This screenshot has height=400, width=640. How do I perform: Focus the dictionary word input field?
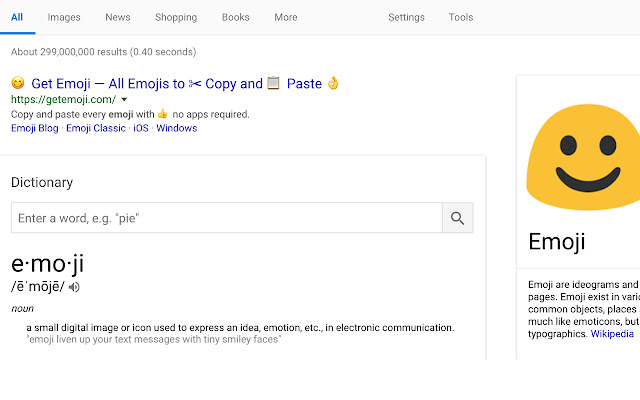click(x=226, y=218)
